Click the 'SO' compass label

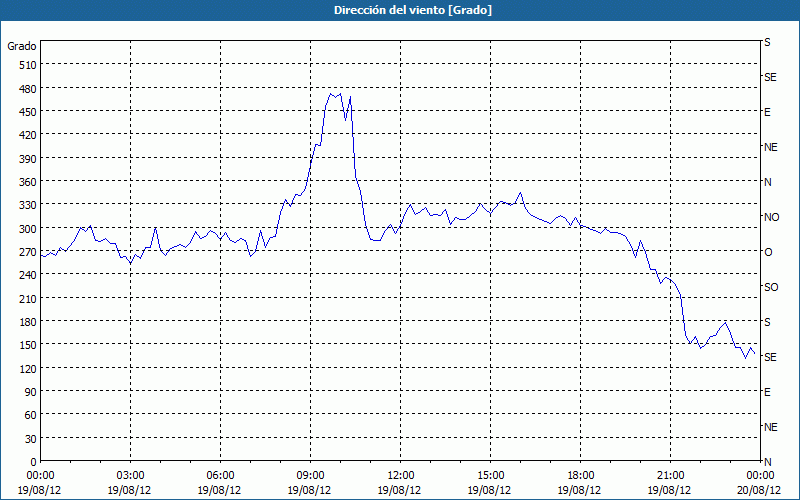click(771, 287)
